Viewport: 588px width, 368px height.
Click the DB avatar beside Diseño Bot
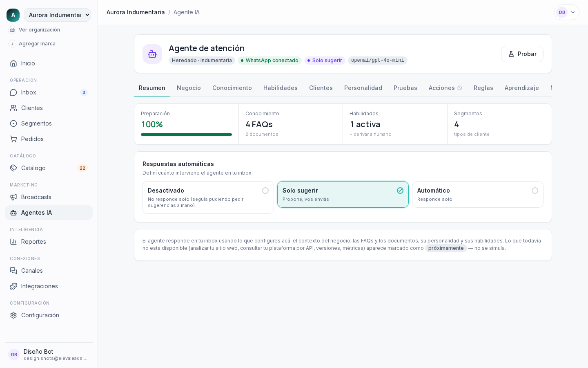click(14, 355)
